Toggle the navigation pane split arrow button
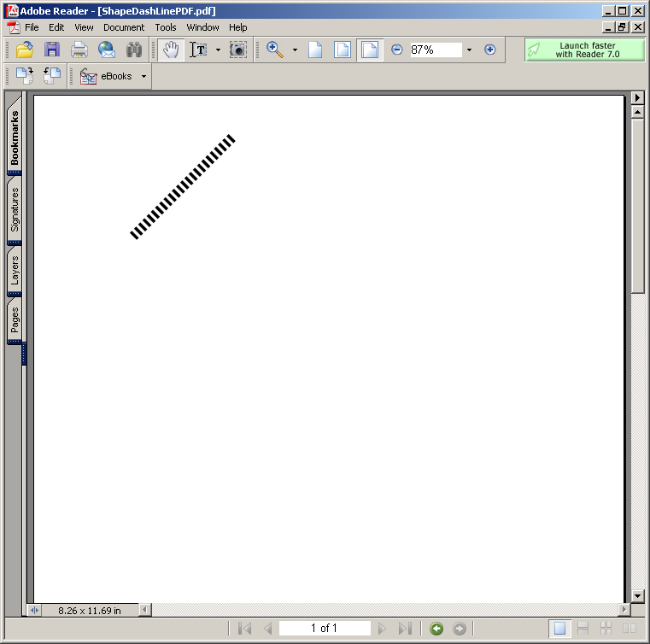 (34, 611)
